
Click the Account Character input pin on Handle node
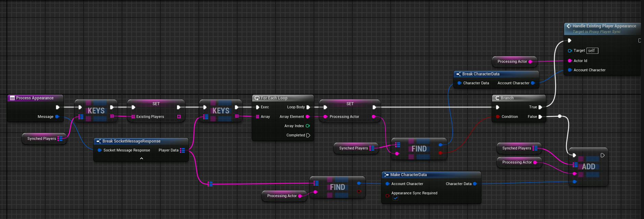coord(570,70)
